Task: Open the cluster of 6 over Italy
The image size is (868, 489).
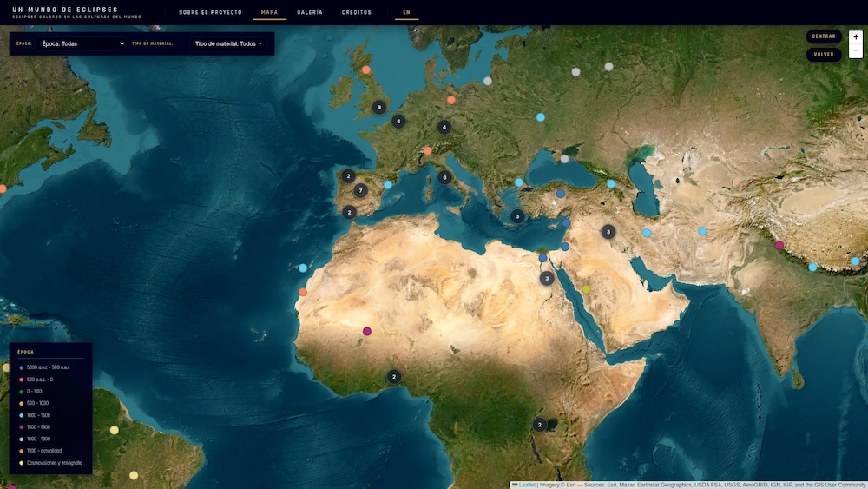Action: tap(444, 178)
